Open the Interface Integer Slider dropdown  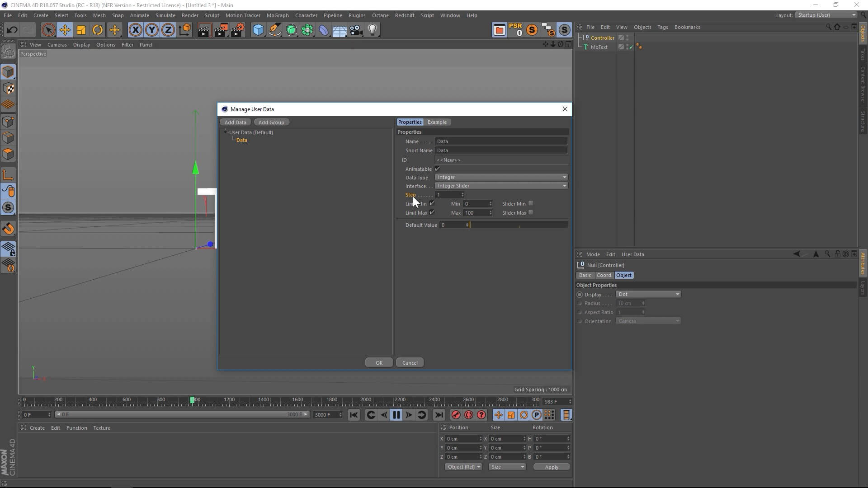pos(501,186)
